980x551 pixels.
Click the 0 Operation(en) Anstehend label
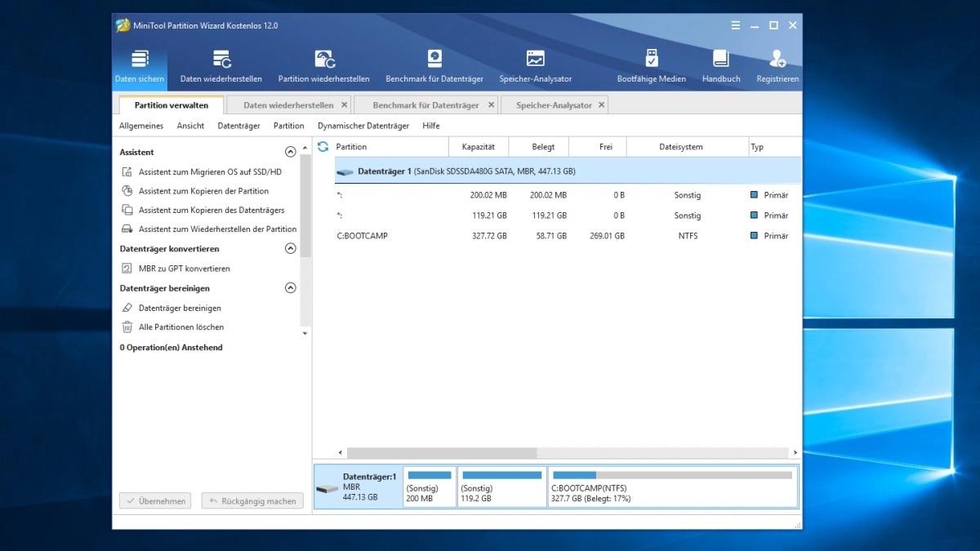(171, 348)
